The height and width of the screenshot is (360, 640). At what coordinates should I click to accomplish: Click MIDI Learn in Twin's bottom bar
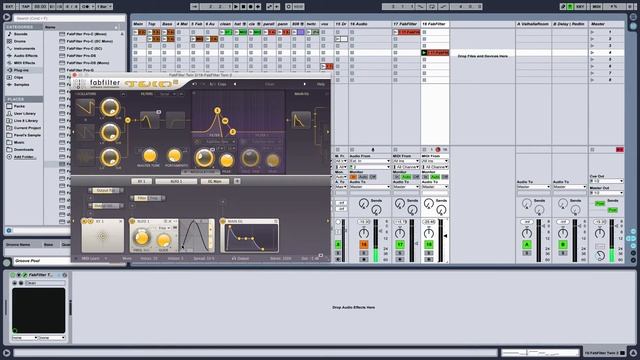pyautogui.click(x=90, y=258)
